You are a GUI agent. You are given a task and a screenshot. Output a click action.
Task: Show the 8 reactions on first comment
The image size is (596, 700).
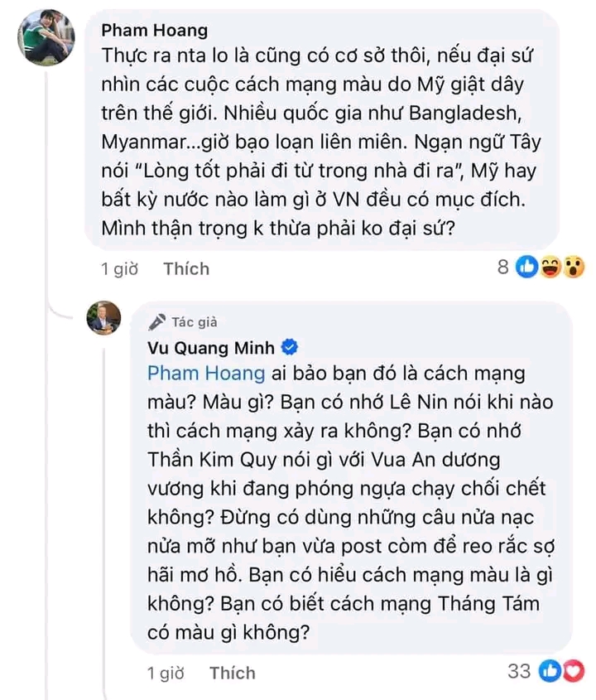tap(502, 268)
